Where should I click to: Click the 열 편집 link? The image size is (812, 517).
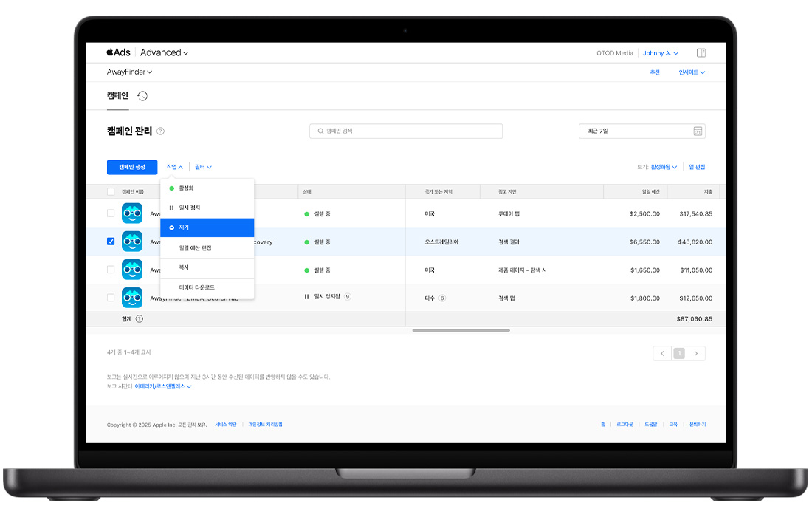tap(697, 168)
